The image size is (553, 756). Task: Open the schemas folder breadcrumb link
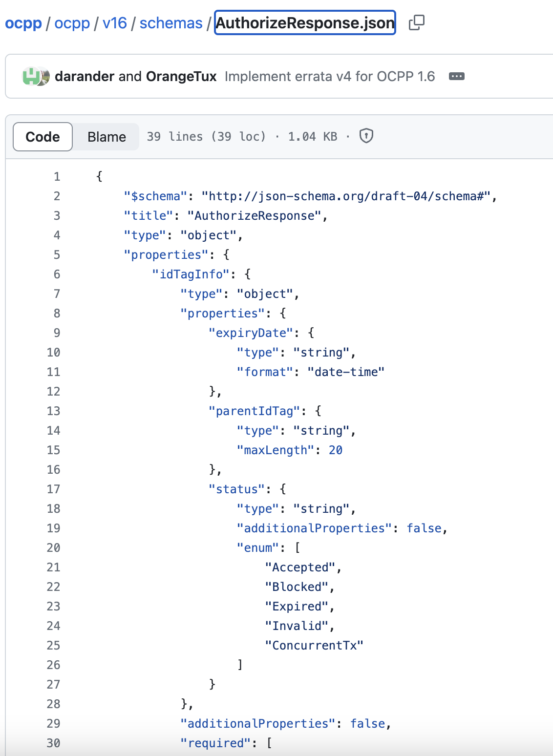click(170, 23)
